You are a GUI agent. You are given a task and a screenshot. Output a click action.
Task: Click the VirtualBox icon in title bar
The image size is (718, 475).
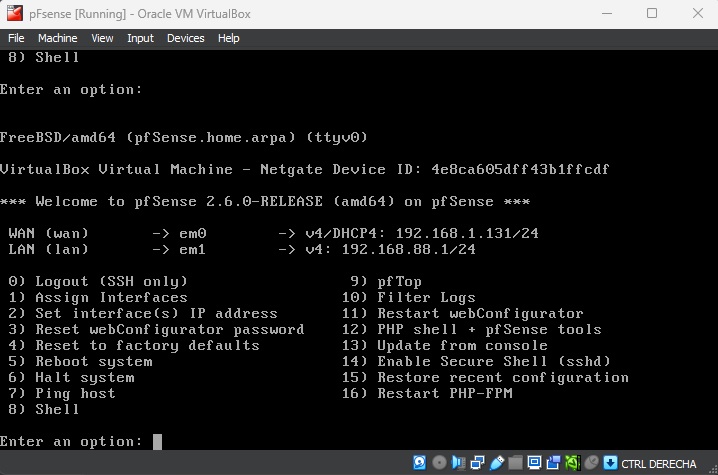click(x=15, y=13)
